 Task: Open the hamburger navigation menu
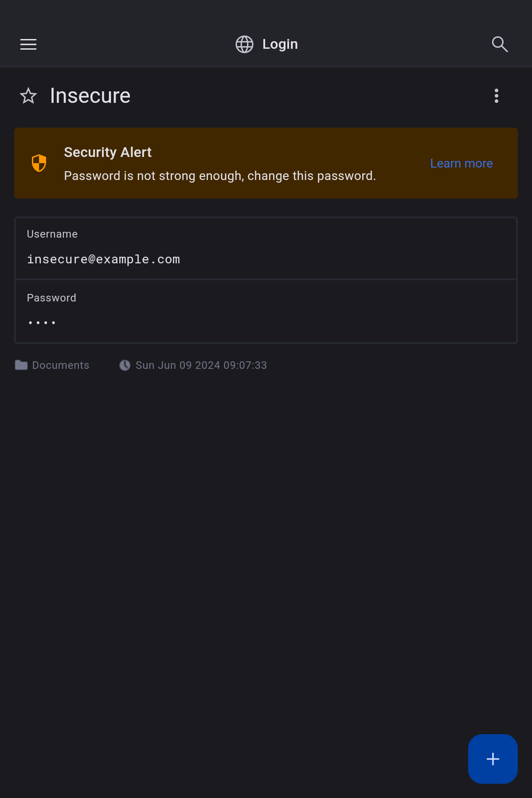[28, 44]
